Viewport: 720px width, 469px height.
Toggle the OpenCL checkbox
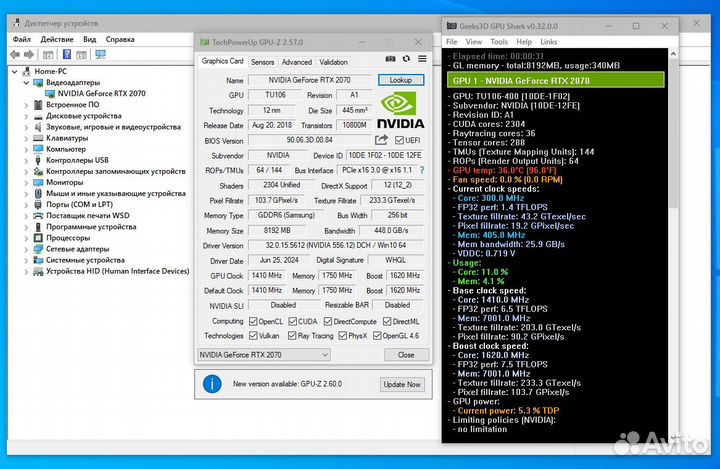click(253, 321)
